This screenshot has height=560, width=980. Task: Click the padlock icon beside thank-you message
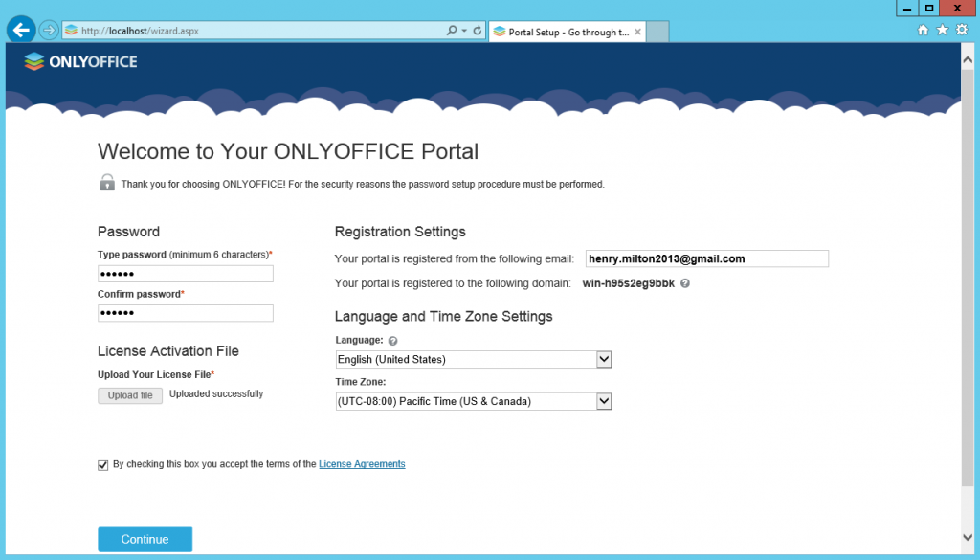pos(107,183)
